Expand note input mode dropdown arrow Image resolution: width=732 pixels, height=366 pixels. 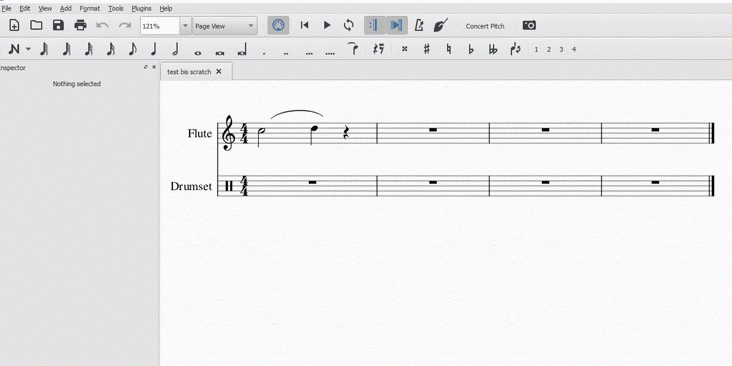pyautogui.click(x=28, y=49)
